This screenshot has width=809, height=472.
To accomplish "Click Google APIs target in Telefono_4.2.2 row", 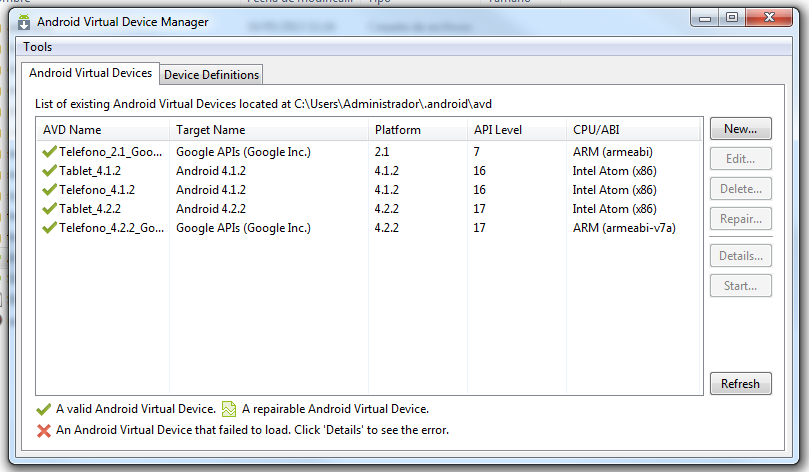I will click(x=243, y=227).
